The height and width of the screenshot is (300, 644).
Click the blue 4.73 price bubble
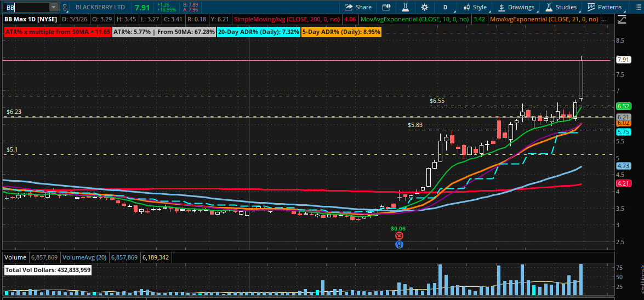[x=624, y=166]
